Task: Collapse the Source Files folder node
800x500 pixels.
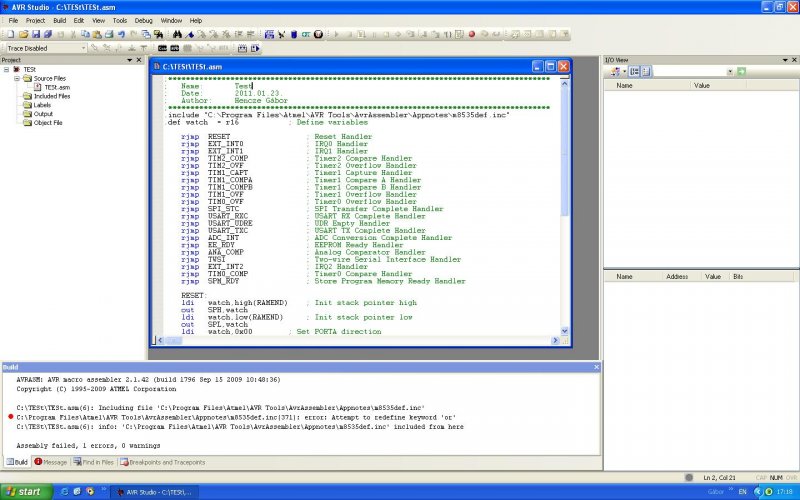Action: (x=17, y=79)
